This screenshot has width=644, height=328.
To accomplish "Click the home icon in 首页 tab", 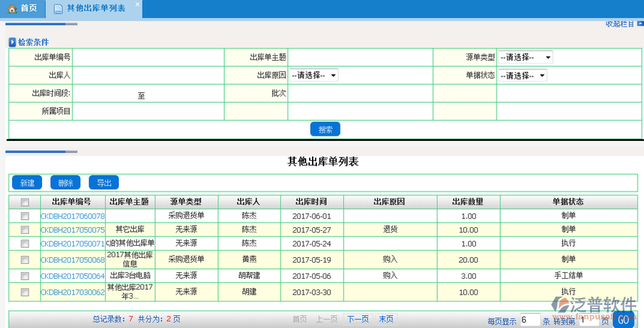I will click(11, 9).
